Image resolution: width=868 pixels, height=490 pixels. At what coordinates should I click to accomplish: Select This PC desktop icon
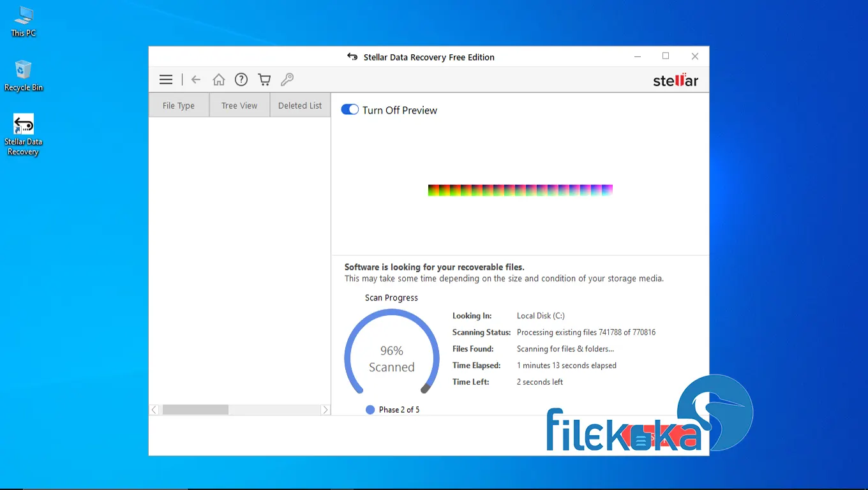click(24, 22)
